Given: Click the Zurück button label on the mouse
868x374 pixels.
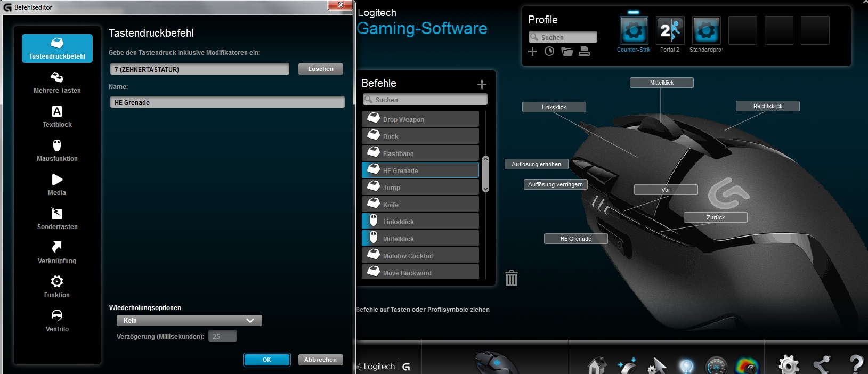Looking at the screenshot, I should [715, 217].
